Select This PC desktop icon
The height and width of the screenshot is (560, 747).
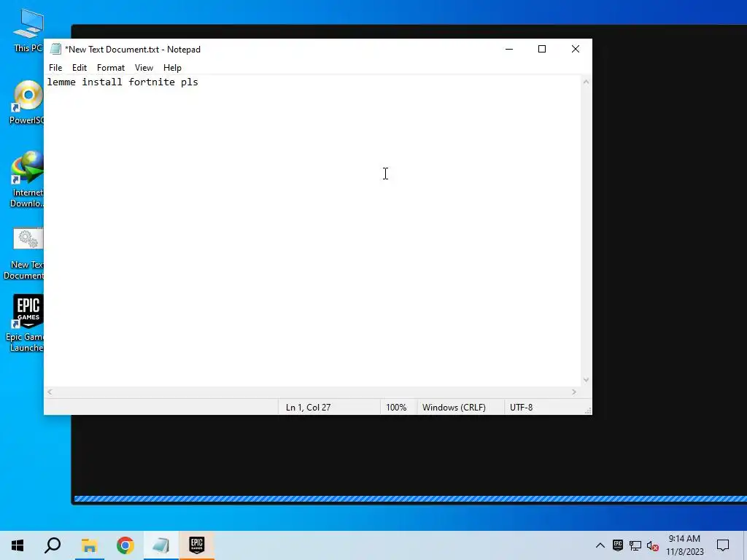pyautogui.click(x=28, y=31)
